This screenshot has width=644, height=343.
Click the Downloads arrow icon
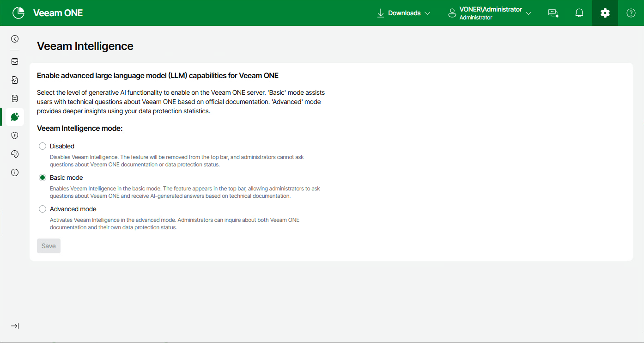[x=381, y=13]
